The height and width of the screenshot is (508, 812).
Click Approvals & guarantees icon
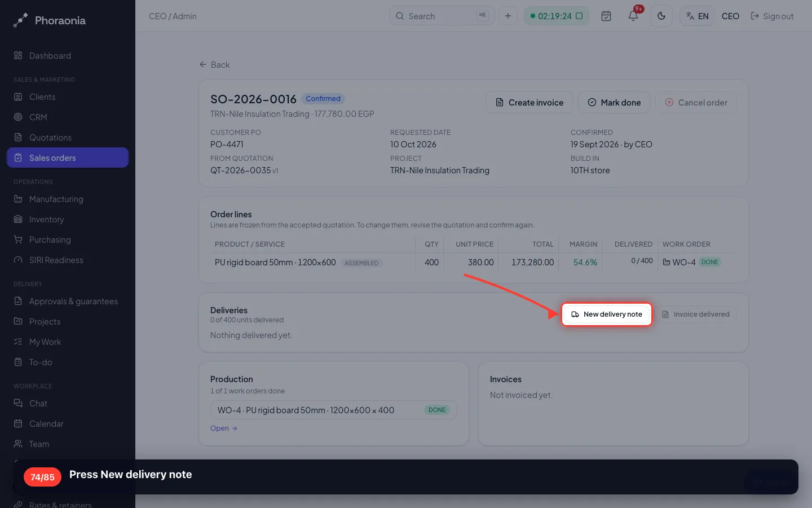[x=18, y=301]
